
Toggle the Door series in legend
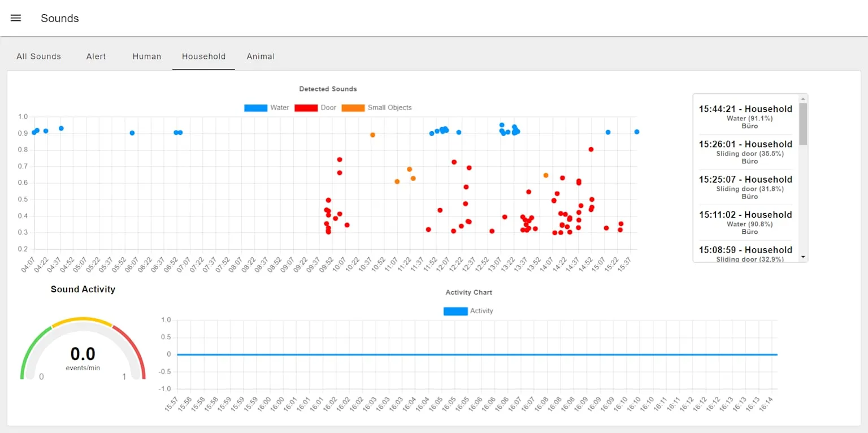315,107
